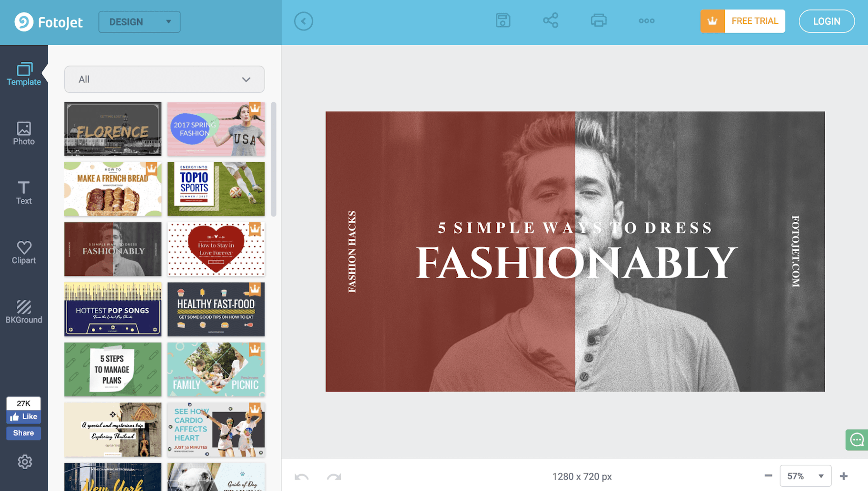Viewport: 868px width, 491px height.
Task: Click the LOGIN button
Action: (x=827, y=21)
